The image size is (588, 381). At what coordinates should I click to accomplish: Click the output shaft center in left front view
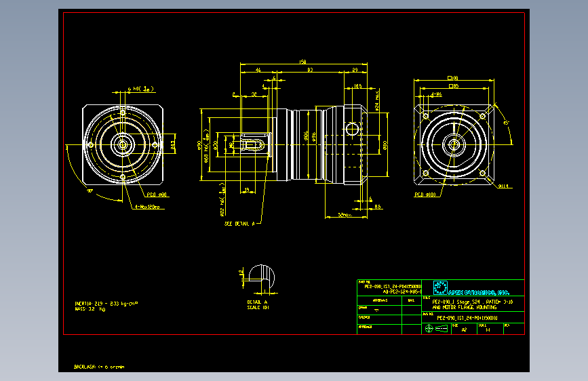coord(122,144)
